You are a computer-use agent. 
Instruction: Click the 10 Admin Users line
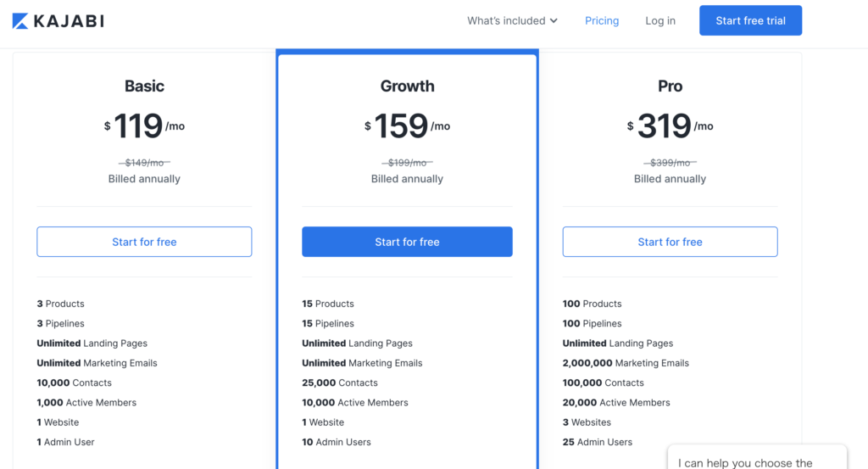(336, 442)
